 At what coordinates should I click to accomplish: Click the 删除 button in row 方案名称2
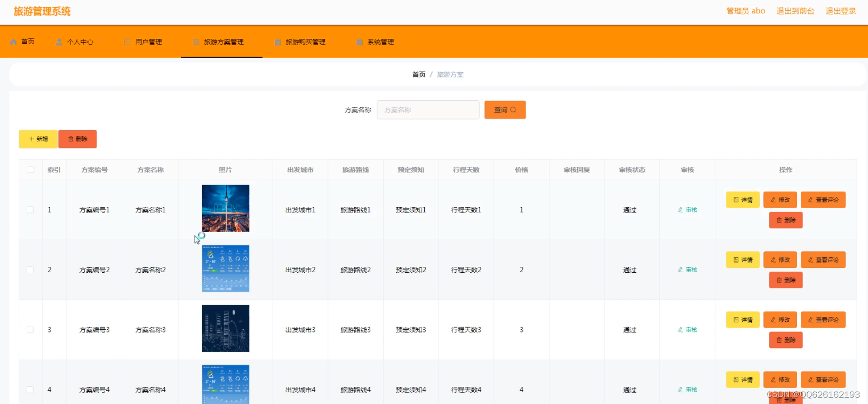click(786, 280)
